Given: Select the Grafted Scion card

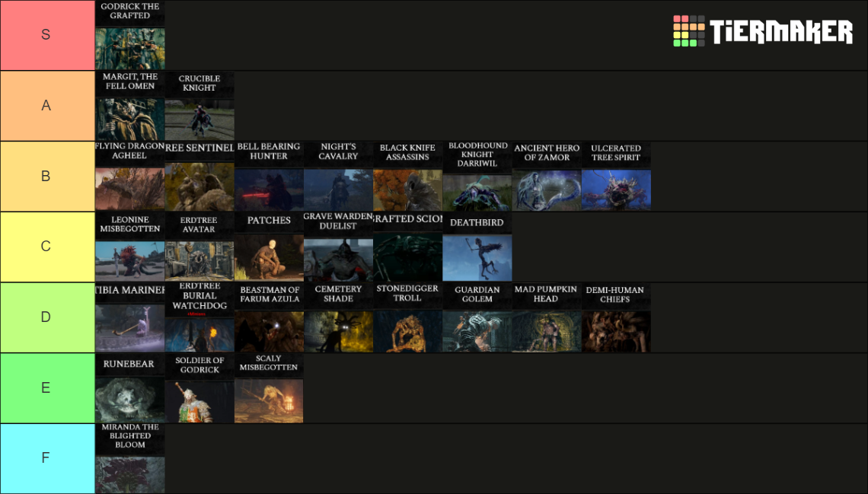Looking at the screenshot, I should click(x=408, y=247).
